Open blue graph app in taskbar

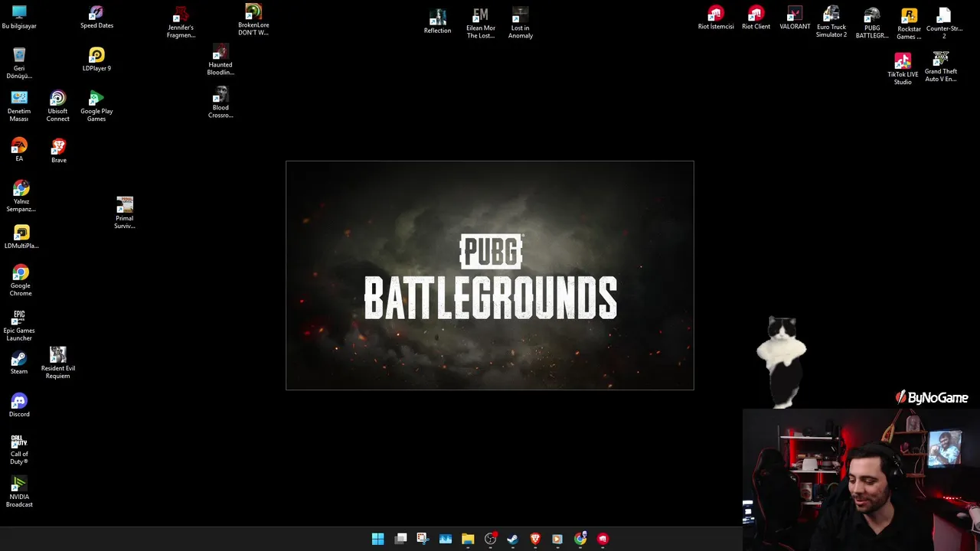(x=446, y=539)
